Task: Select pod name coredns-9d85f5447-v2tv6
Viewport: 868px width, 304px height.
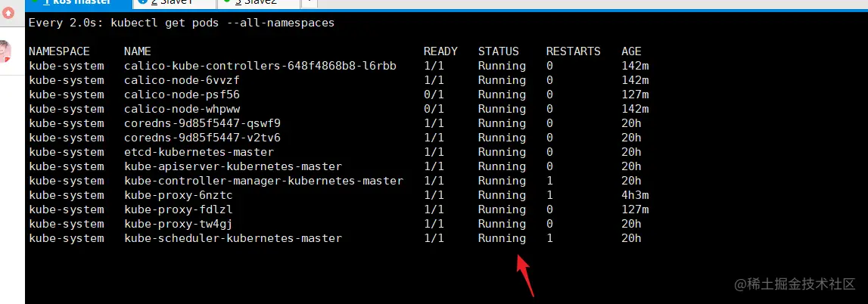Action: (x=202, y=138)
